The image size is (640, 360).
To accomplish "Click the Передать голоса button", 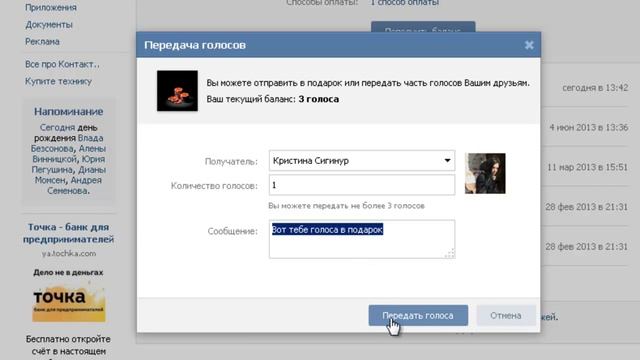I will pyautogui.click(x=418, y=316).
